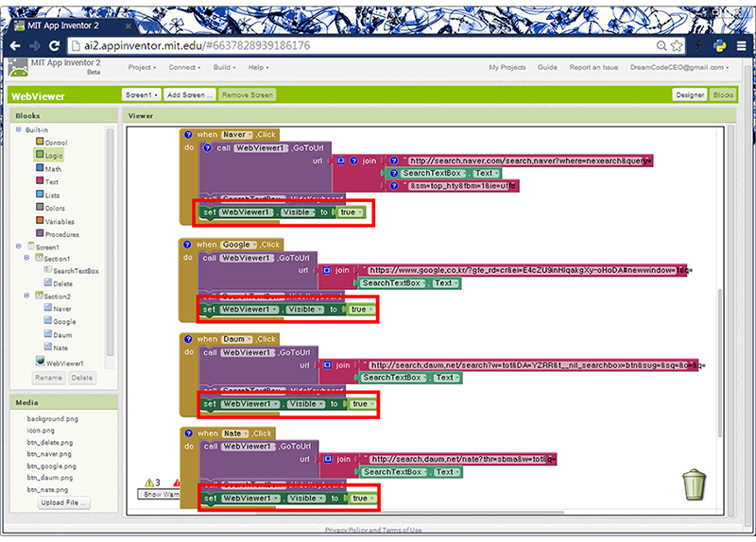Click the blue mutator icon on Google join block
Screen dimensions: 756x542
pos(326,270)
